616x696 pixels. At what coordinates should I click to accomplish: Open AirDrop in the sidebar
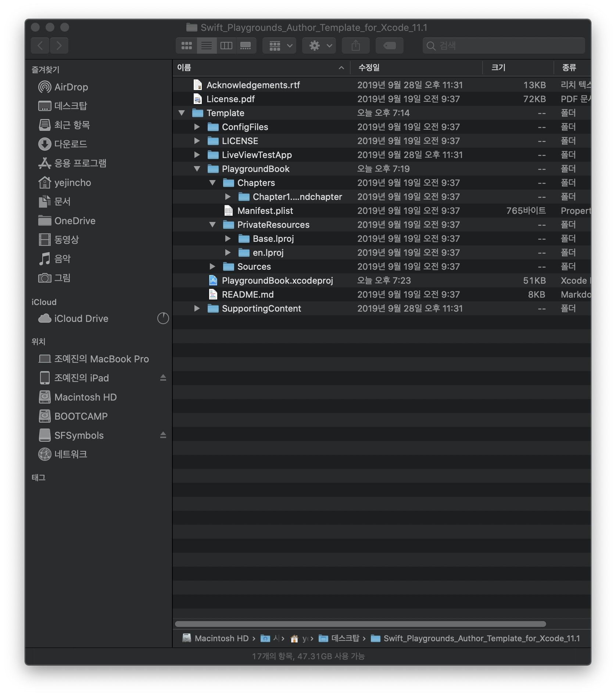(99, 87)
